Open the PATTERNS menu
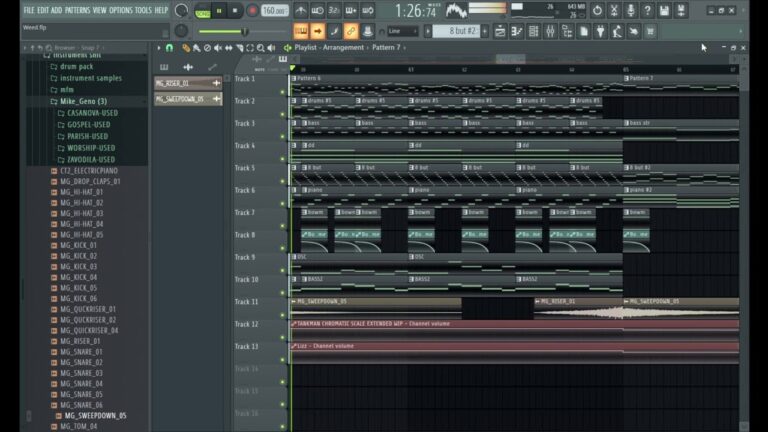The image size is (768, 432). pos(77,10)
